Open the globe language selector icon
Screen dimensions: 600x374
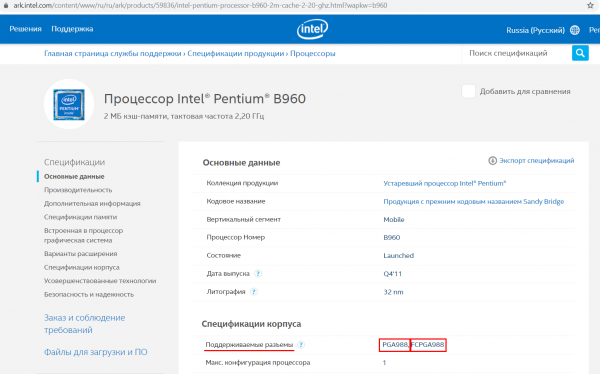pos(575,30)
